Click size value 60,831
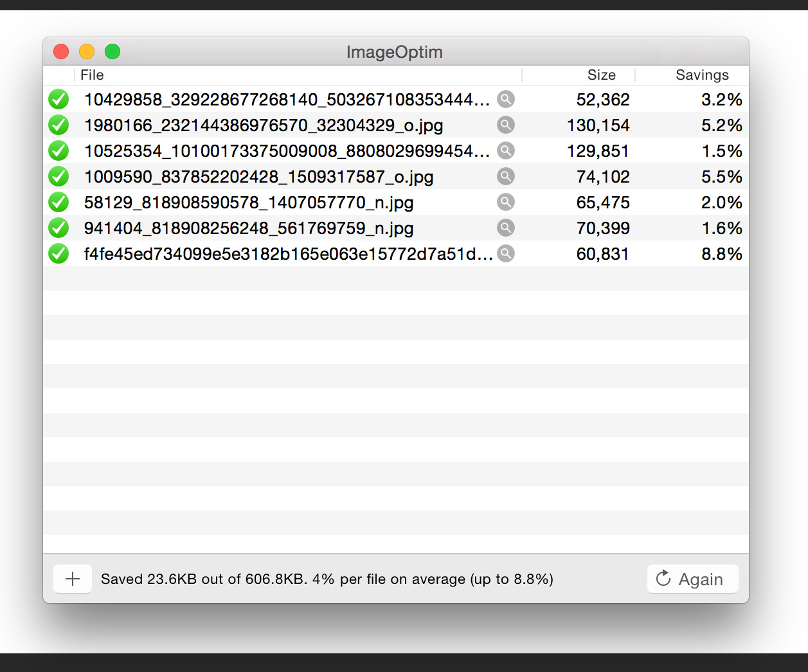The width and height of the screenshot is (808, 672). pyautogui.click(x=602, y=254)
